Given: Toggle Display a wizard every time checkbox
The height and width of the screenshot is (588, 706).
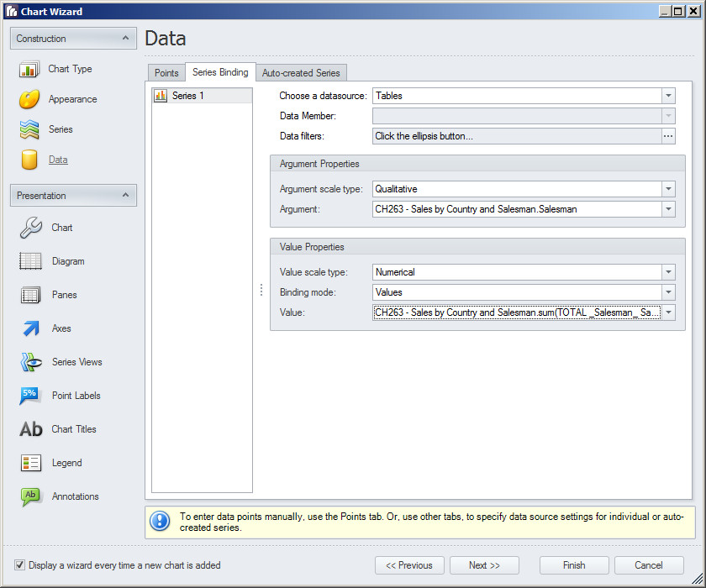Looking at the screenshot, I should click(19, 565).
